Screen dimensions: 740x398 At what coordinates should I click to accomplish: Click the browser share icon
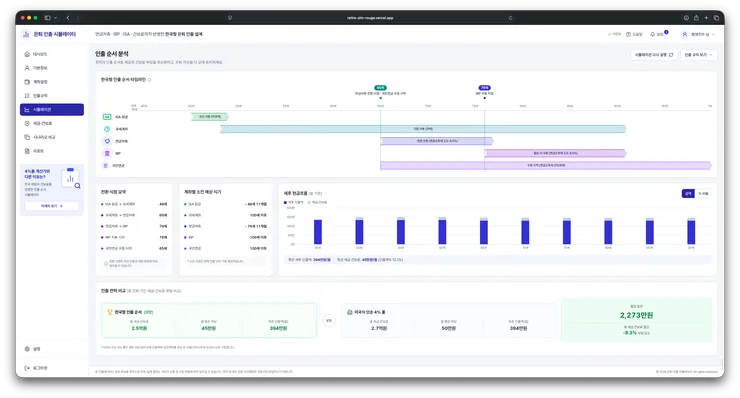tap(696, 18)
